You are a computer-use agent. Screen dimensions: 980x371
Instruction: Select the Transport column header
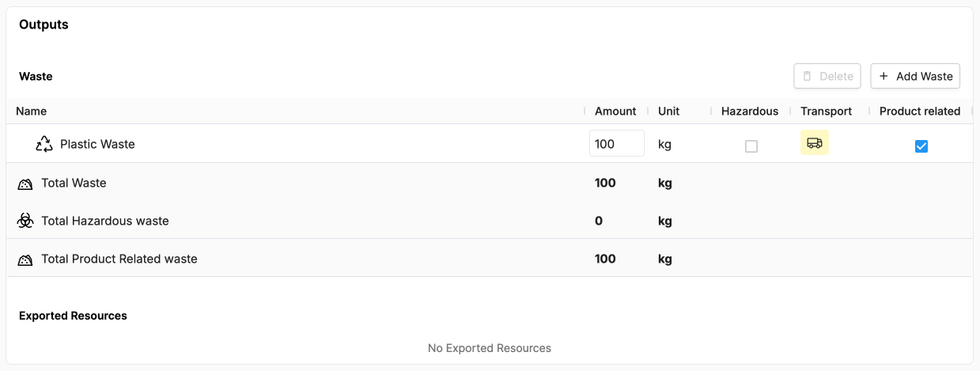pos(826,112)
